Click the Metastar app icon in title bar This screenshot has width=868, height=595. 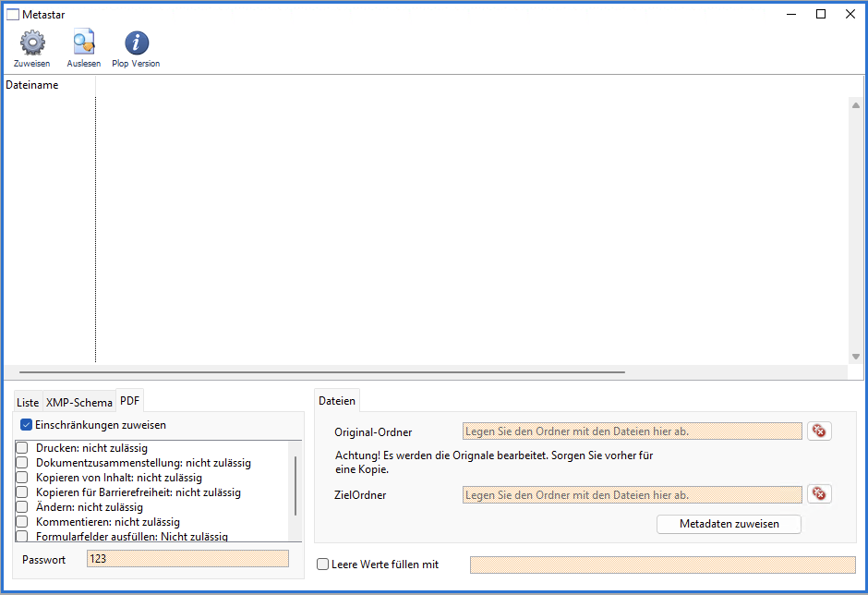pos(13,14)
